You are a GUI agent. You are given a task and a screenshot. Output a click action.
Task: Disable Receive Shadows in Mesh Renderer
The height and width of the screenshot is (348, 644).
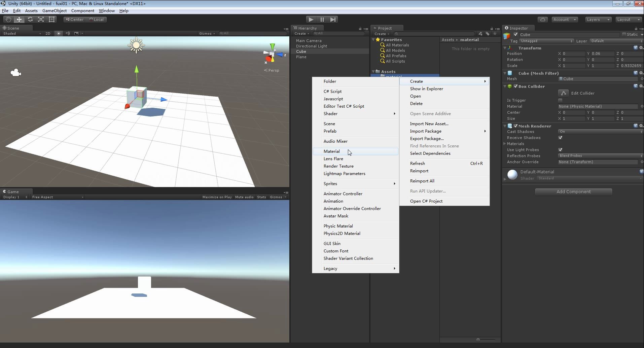pos(560,138)
